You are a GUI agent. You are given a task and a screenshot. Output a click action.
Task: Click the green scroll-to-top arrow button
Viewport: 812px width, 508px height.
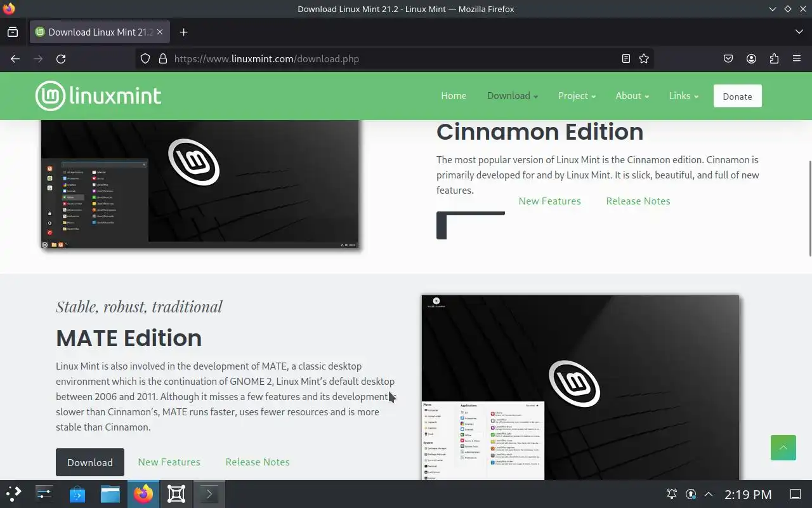[783, 448]
